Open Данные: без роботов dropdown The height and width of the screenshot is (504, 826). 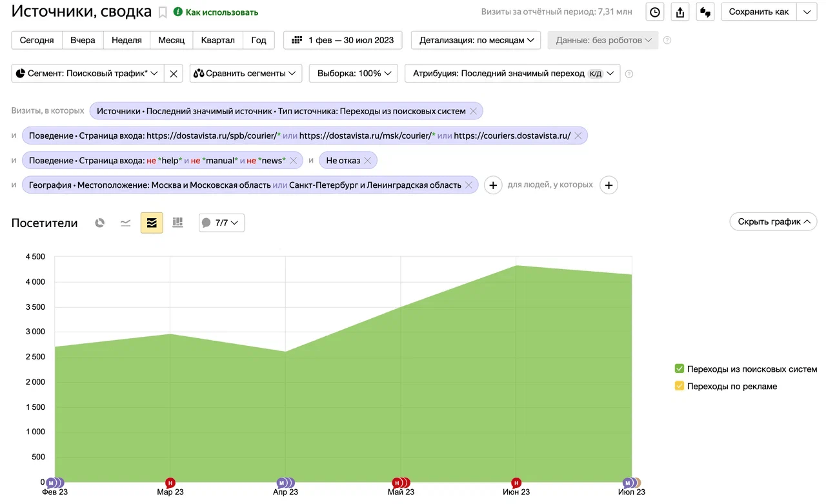pos(603,40)
